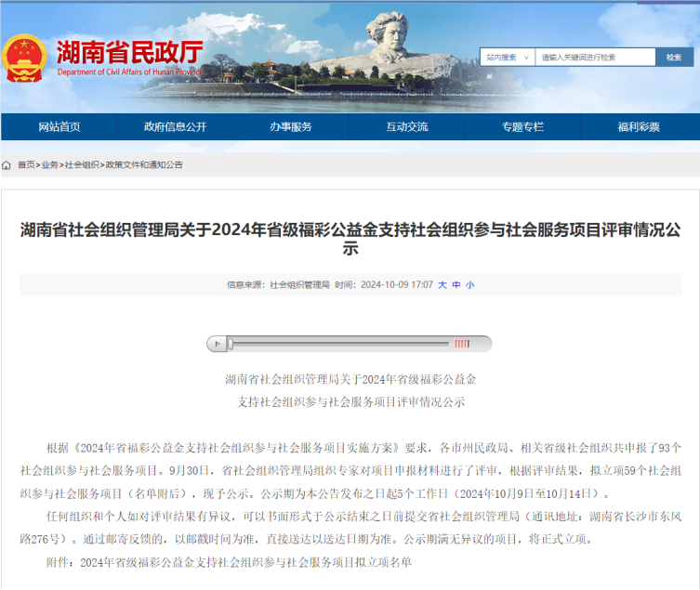
Task: Click the national emblem logo
Action: 24,59
